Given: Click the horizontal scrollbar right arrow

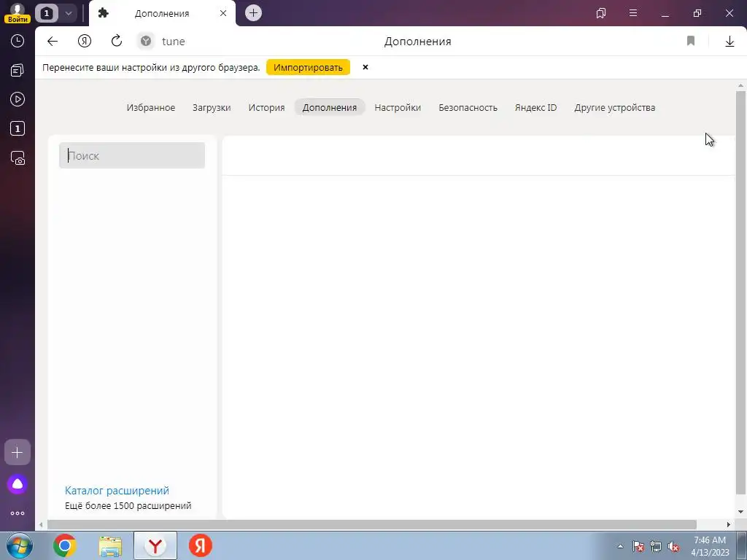Looking at the screenshot, I should (729, 525).
